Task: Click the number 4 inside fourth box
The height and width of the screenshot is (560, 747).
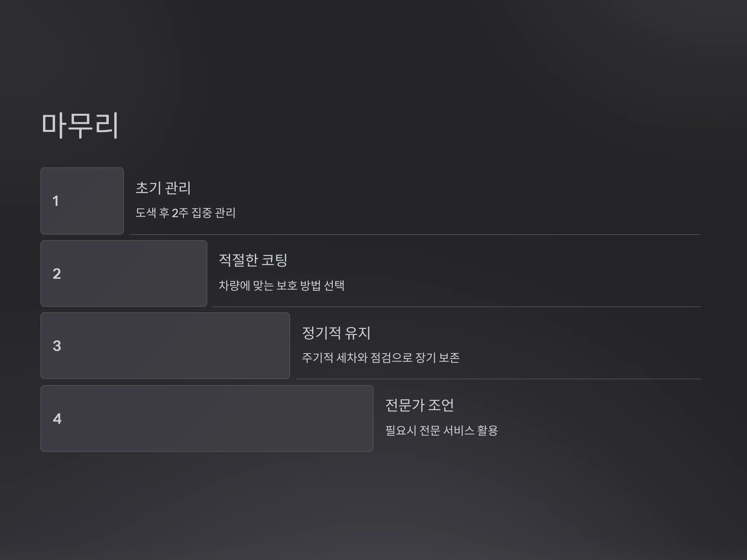Action: (57, 419)
